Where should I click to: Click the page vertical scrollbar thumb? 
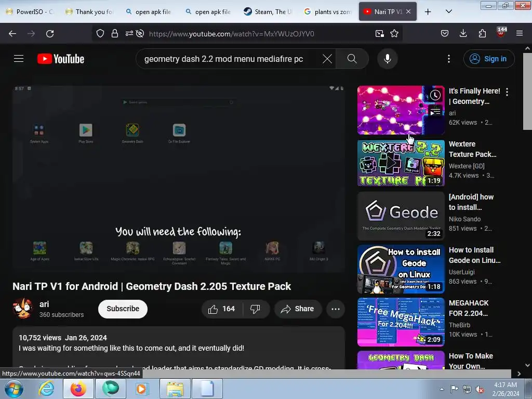[527, 91]
